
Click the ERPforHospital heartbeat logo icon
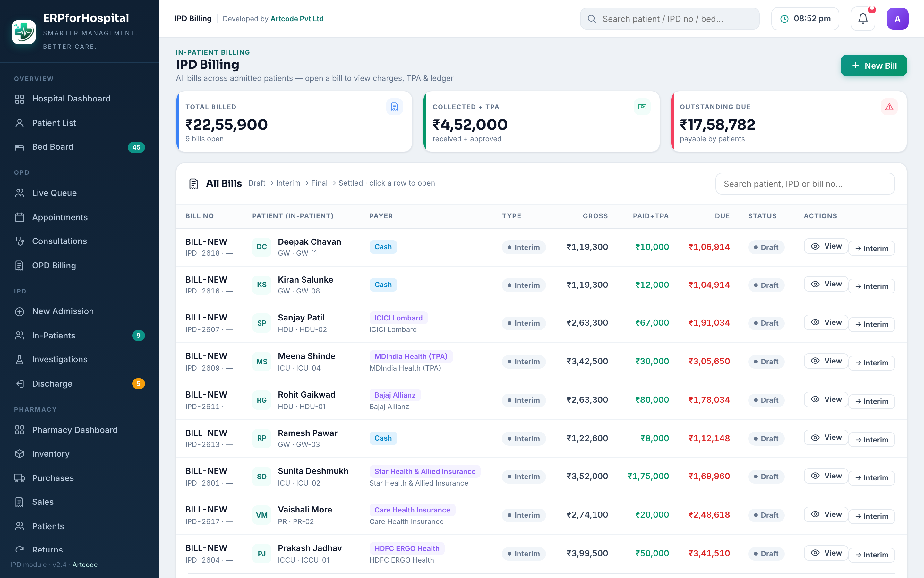click(24, 32)
